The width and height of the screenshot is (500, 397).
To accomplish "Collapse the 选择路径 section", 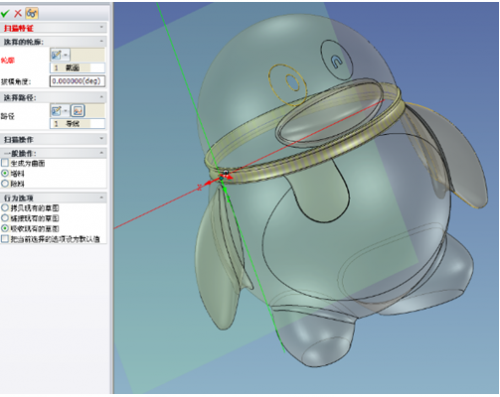I will [102, 97].
